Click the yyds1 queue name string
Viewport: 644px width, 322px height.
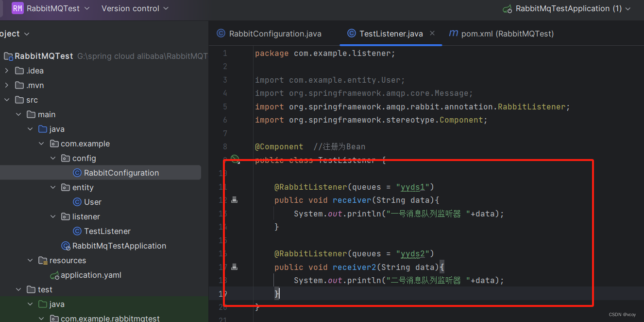413,187
